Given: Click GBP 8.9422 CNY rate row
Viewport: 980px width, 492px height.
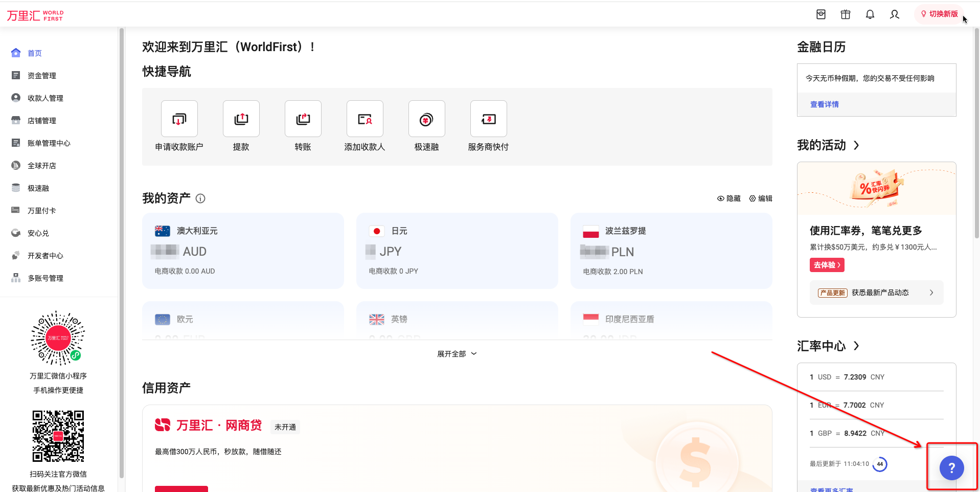Looking at the screenshot, I should [876, 433].
